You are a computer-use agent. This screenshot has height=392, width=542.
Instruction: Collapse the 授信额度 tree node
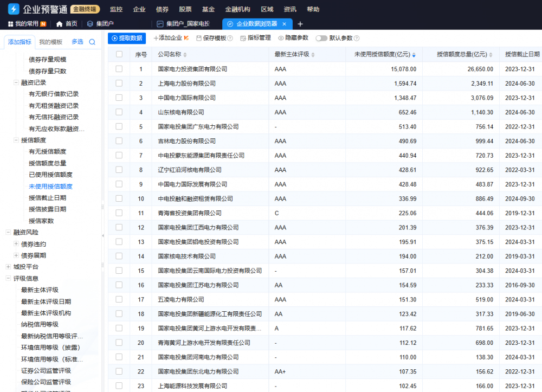tap(16, 140)
